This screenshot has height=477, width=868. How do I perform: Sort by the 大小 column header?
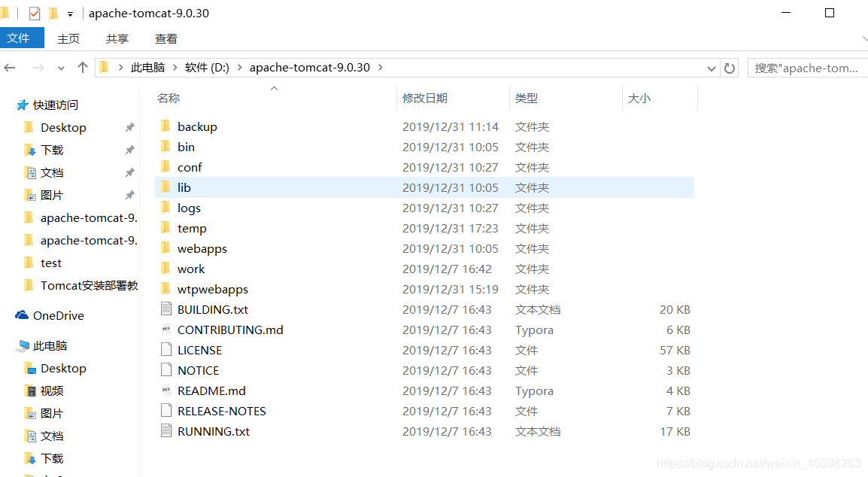click(639, 98)
